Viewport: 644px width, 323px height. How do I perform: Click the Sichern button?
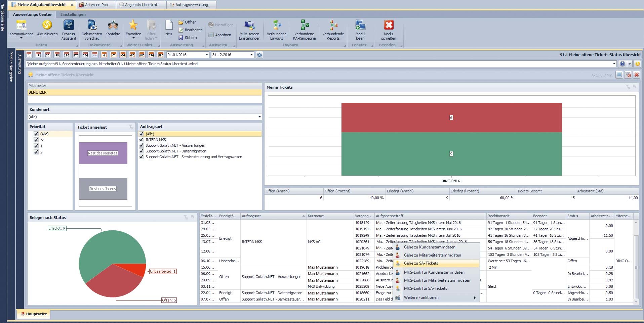(190, 38)
